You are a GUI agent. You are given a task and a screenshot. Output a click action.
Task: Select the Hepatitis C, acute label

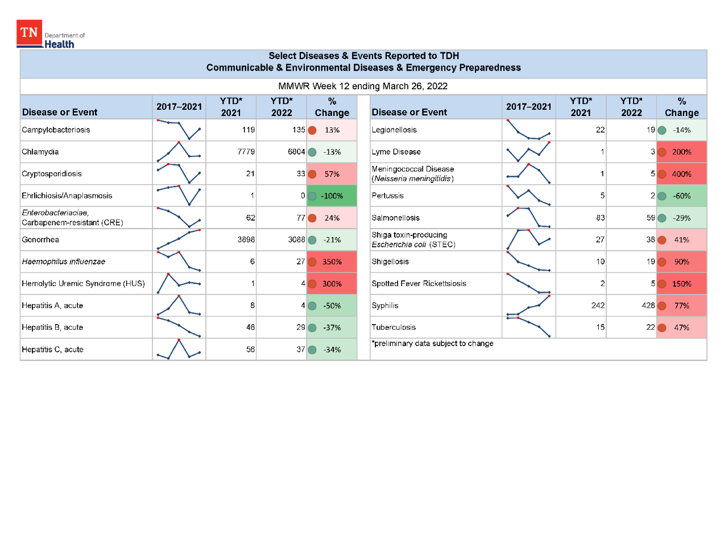click(52, 350)
